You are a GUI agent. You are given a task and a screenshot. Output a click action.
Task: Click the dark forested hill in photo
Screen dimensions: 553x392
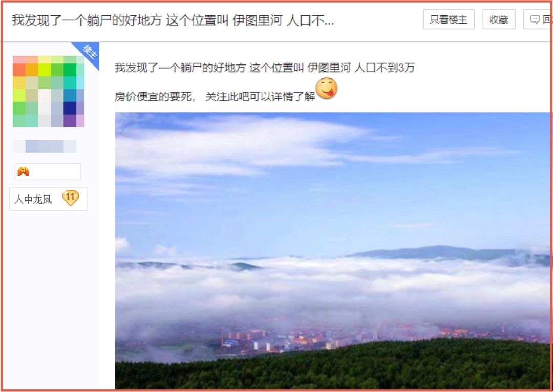point(332,366)
